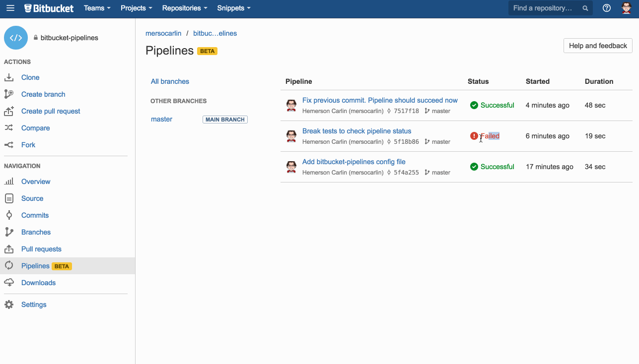Go to Pull requests in navigation

41,249
